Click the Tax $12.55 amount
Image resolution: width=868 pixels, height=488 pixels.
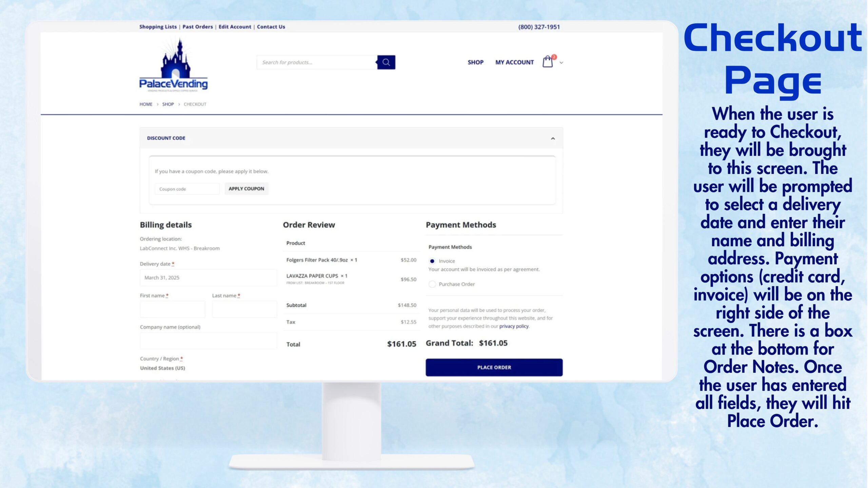coord(408,322)
